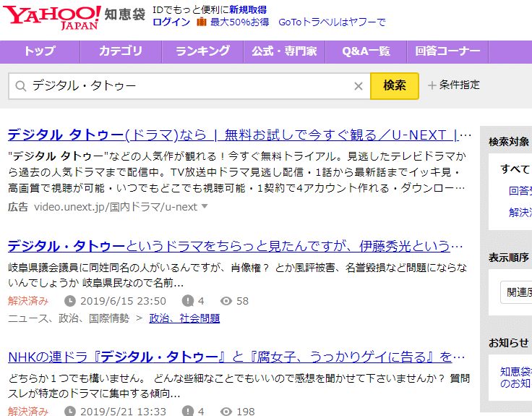
Task: Open the 政治、社会問題 category link
Action: tap(184, 318)
